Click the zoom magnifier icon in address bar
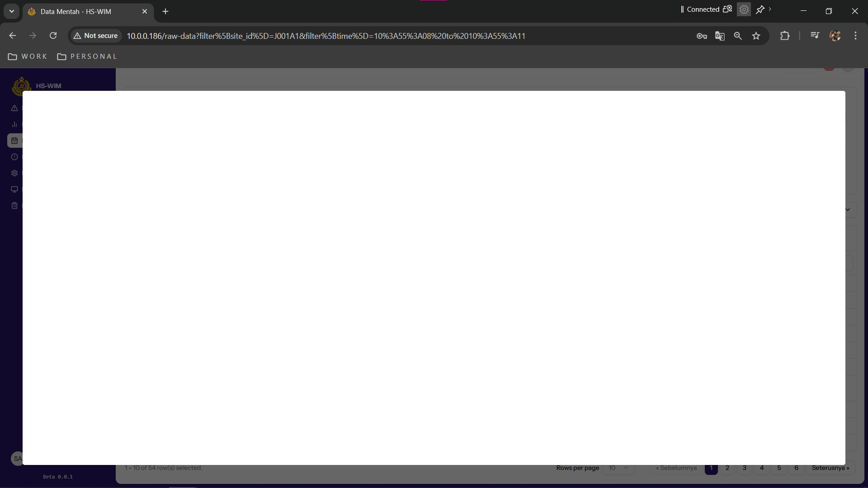This screenshot has width=868, height=488. point(738,36)
